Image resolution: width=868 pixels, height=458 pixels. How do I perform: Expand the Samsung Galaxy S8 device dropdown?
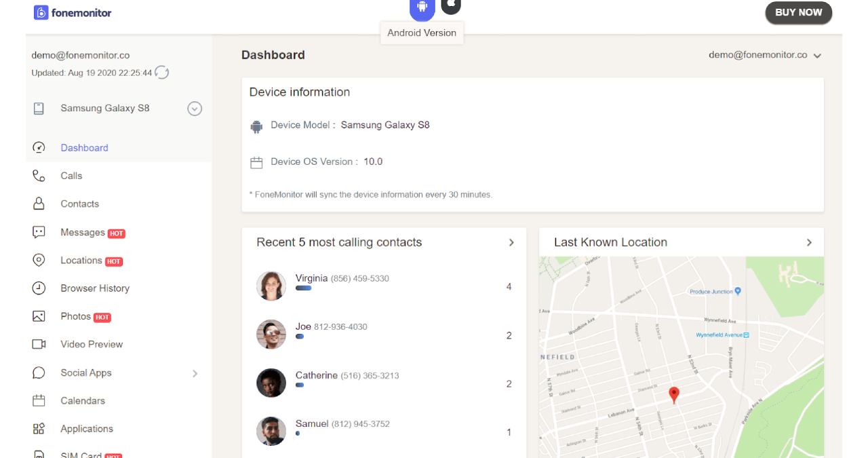[194, 108]
